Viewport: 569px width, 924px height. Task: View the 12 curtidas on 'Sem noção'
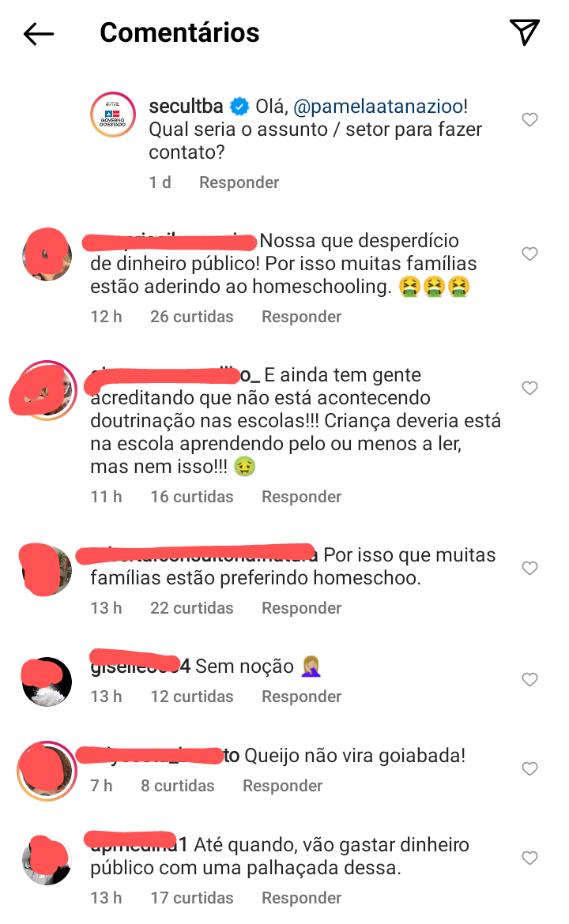coord(191,697)
